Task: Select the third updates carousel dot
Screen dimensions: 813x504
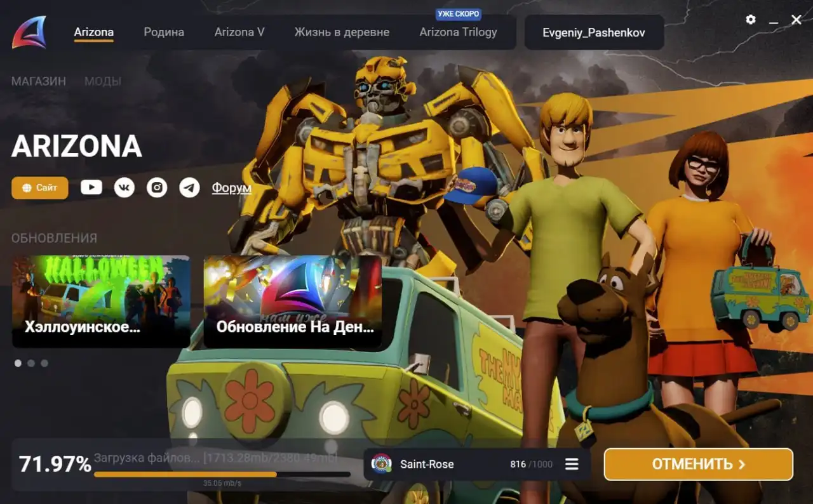Action: pyautogui.click(x=44, y=363)
